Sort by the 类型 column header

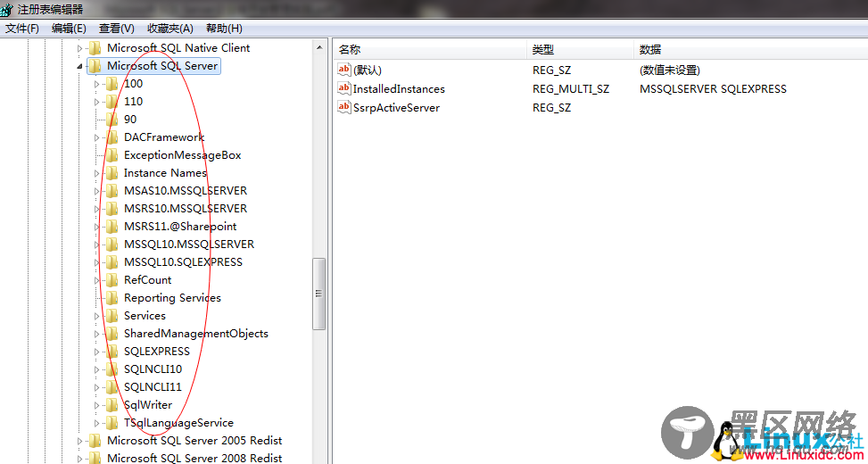[580, 49]
